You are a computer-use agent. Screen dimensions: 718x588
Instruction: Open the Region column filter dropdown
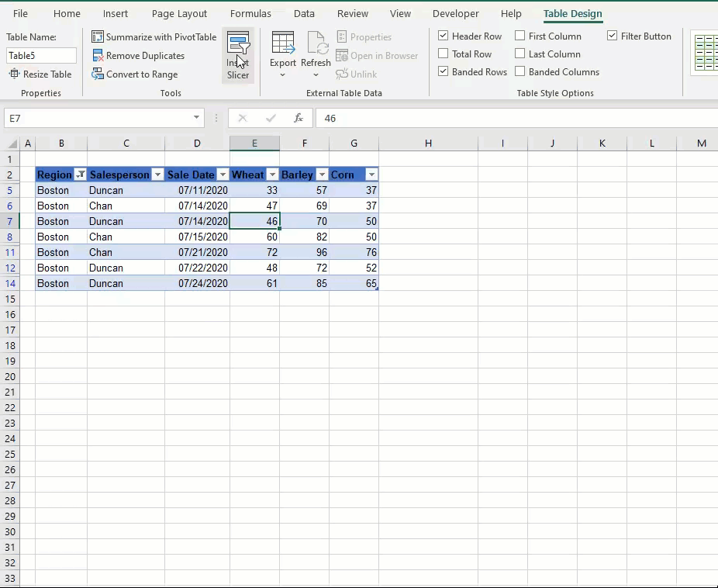pos(80,175)
